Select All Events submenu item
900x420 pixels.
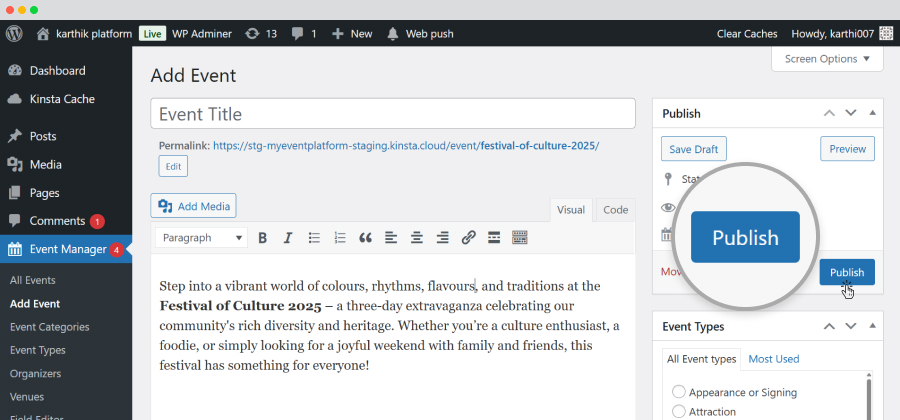tap(33, 281)
